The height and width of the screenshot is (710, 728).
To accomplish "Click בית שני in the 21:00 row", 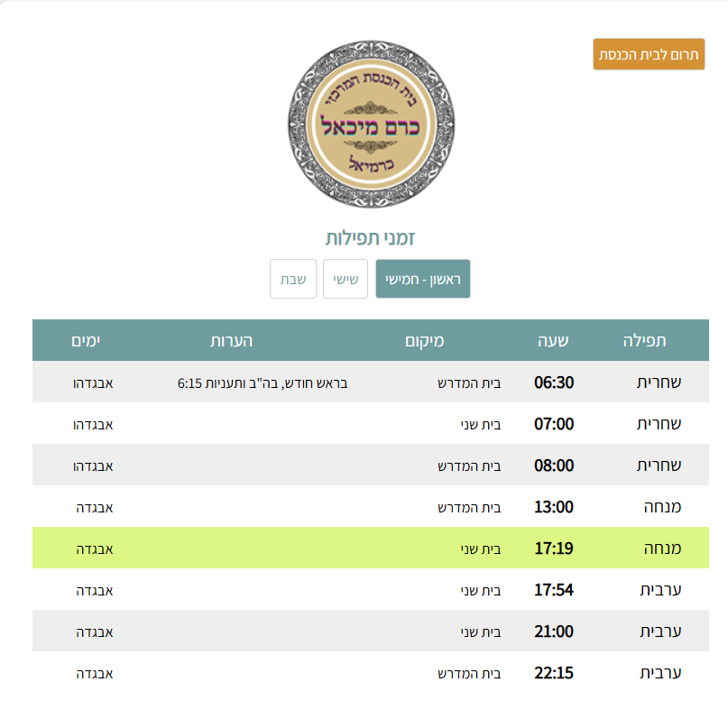I will click(x=481, y=632).
